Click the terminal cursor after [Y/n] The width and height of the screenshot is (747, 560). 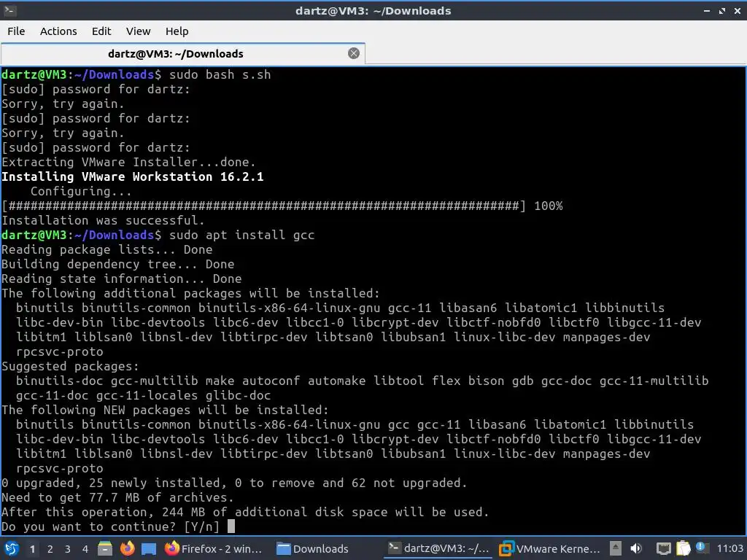point(231,526)
